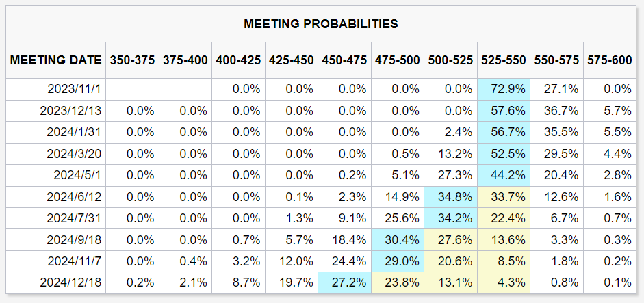Click the 30.4% cell in 2024/9/18 row
Image resolution: width=644 pixels, height=303 pixels.
click(398, 239)
